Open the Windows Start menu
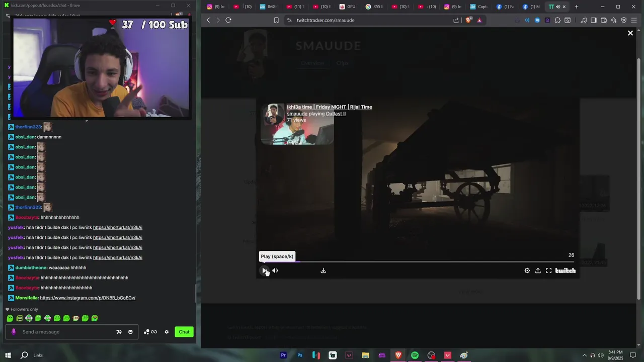644x362 pixels. (8, 355)
